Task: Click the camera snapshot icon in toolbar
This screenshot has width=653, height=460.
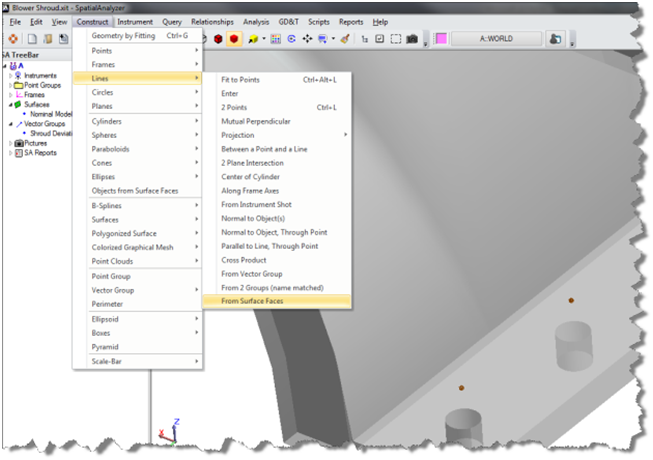Action: click(x=412, y=39)
